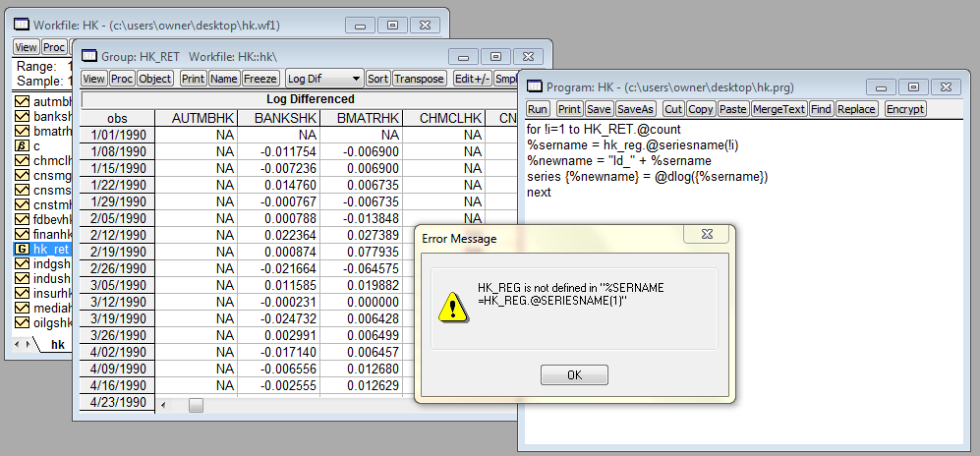Open Proc menu in Group HK_RET window
The width and height of the screenshot is (980, 456).
tap(122, 79)
